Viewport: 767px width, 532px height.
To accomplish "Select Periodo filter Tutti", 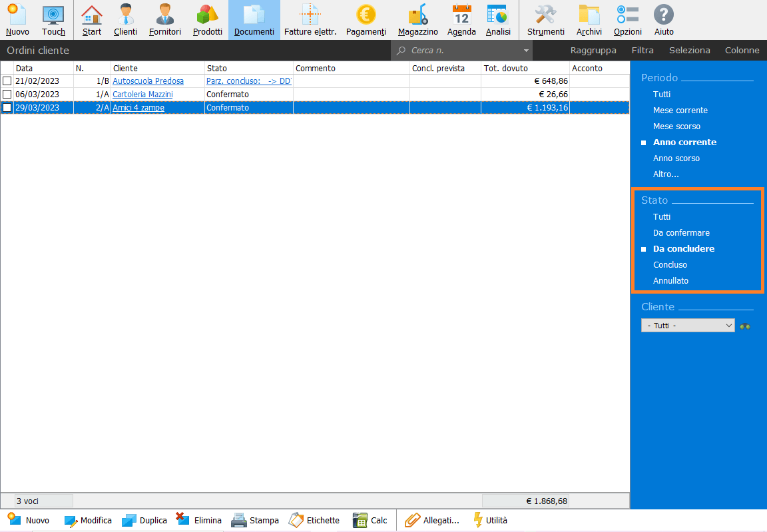I will tap(661, 95).
